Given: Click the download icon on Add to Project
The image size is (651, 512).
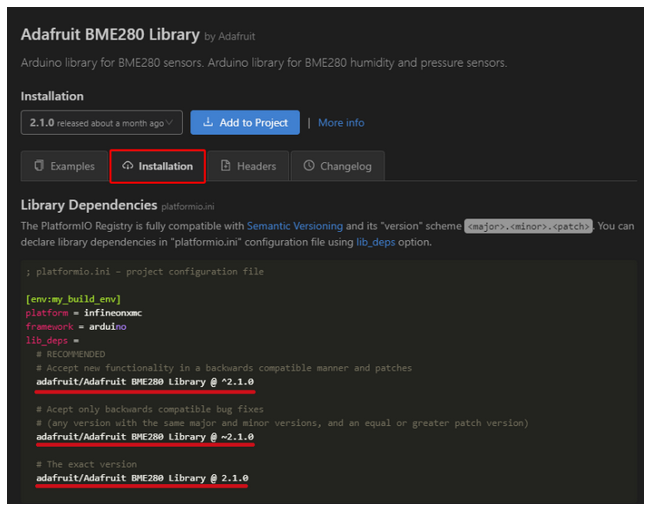Looking at the screenshot, I should tap(208, 122).
